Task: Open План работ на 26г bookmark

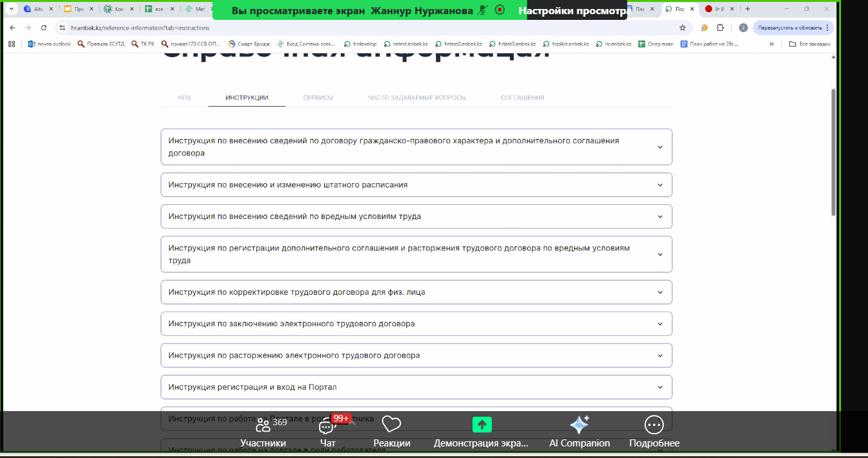Action: pos(709,44)
